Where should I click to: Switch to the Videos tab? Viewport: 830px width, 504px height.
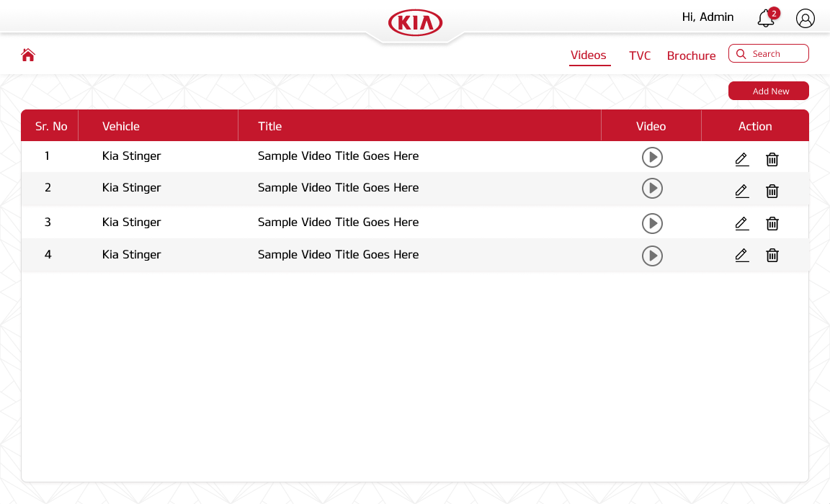[x=589, y=55]
